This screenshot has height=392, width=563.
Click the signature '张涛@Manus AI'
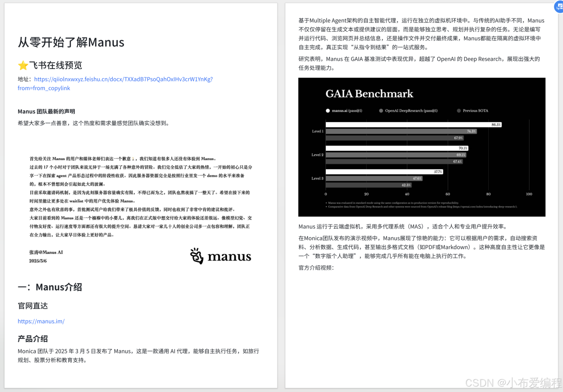(x=46, y=252)
